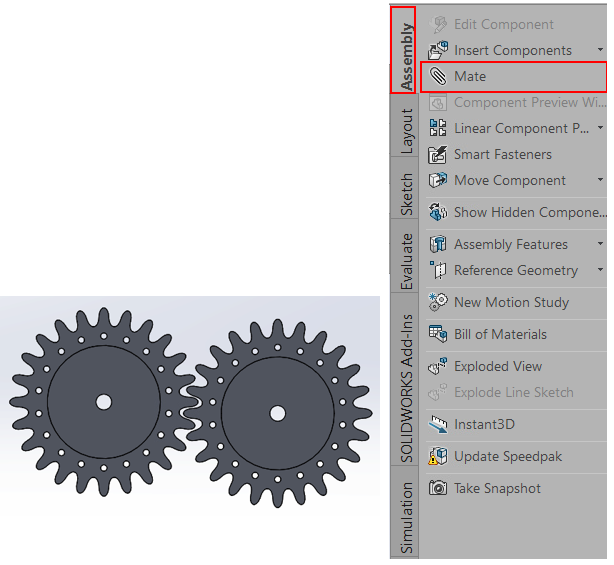Expand the Move Component dropdown arrow
The height and width of the screenshot is (565, 614).
coord(600,180)
